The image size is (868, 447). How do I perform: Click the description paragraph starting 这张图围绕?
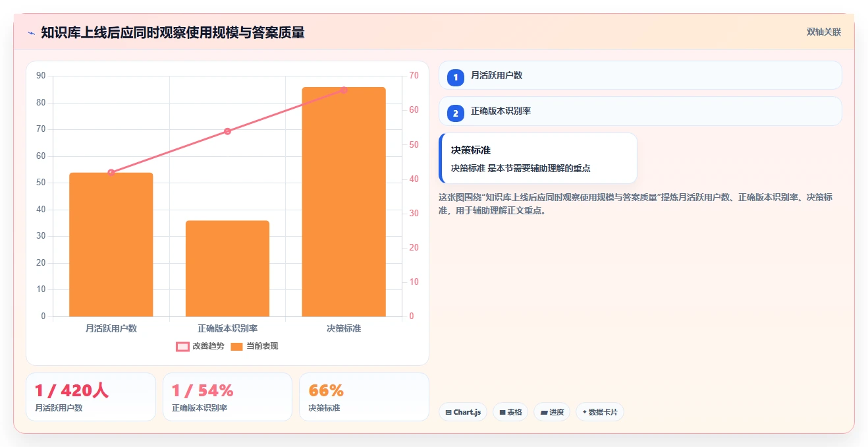click(x=636, y=204)
